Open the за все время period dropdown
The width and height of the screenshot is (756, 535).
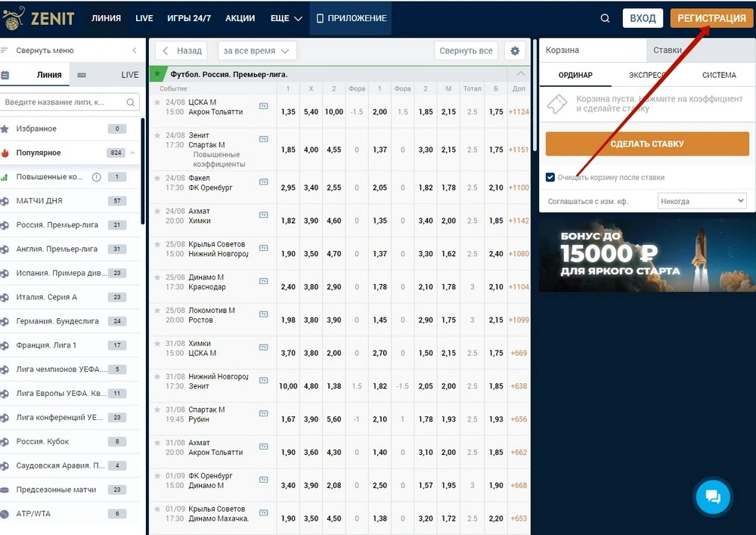click(x=257, y=51)
